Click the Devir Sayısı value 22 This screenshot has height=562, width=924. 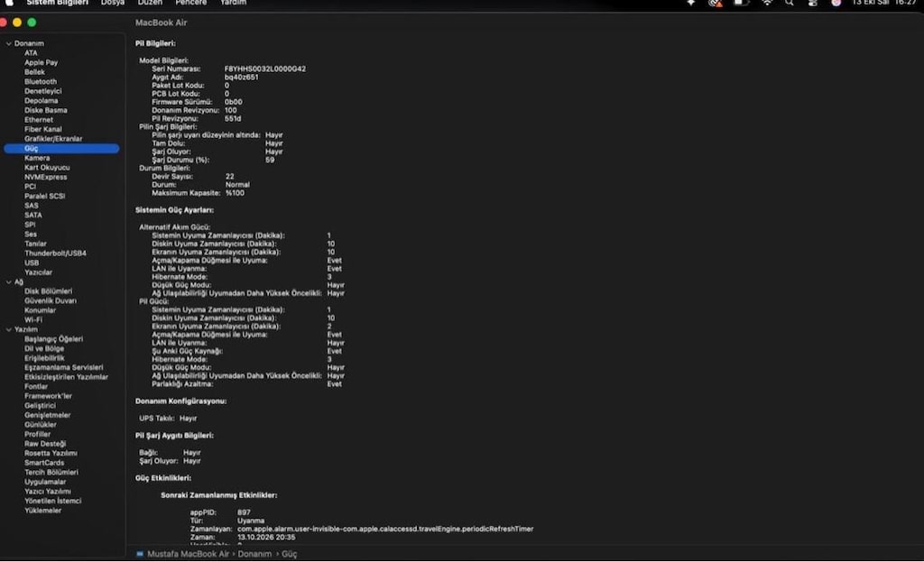[x=229, y=177]
